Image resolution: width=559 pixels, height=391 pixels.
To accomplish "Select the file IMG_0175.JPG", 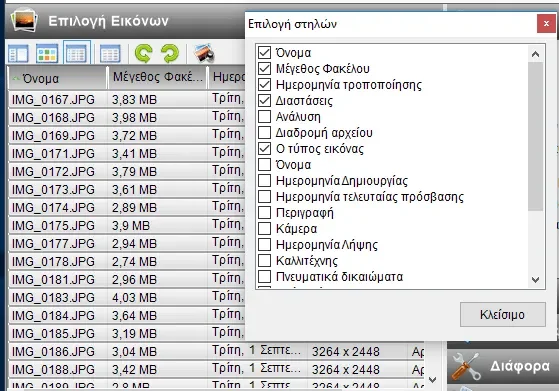I will (53, 226).
